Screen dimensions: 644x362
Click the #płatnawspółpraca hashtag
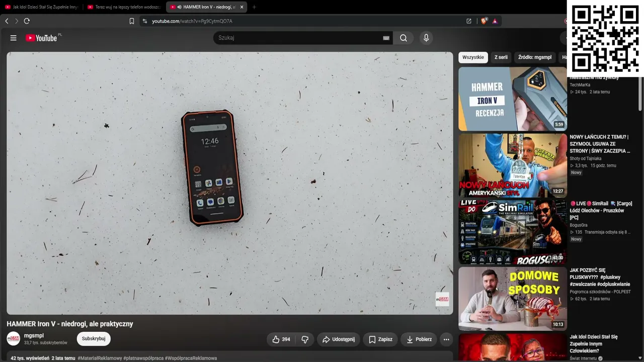143,358
